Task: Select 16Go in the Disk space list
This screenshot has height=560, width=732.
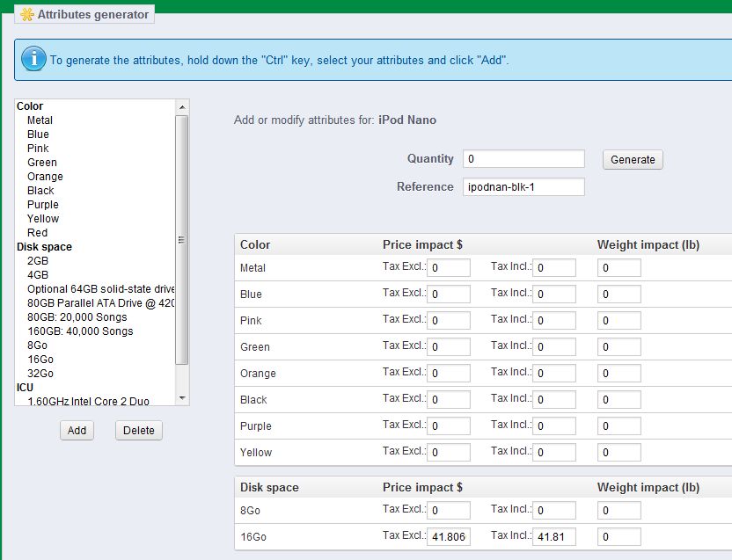Action: [40, 360]
